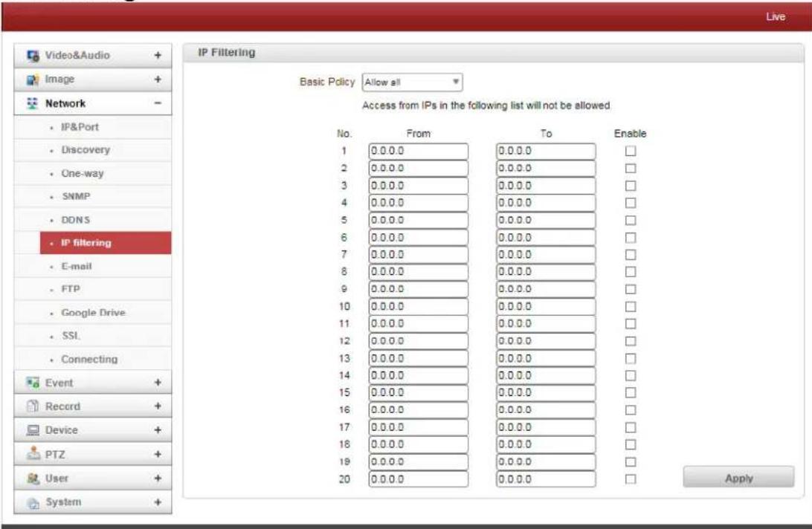This screenshot has height=529, width=812.
Task: Click the Apply button
Action: coord(738,478)
